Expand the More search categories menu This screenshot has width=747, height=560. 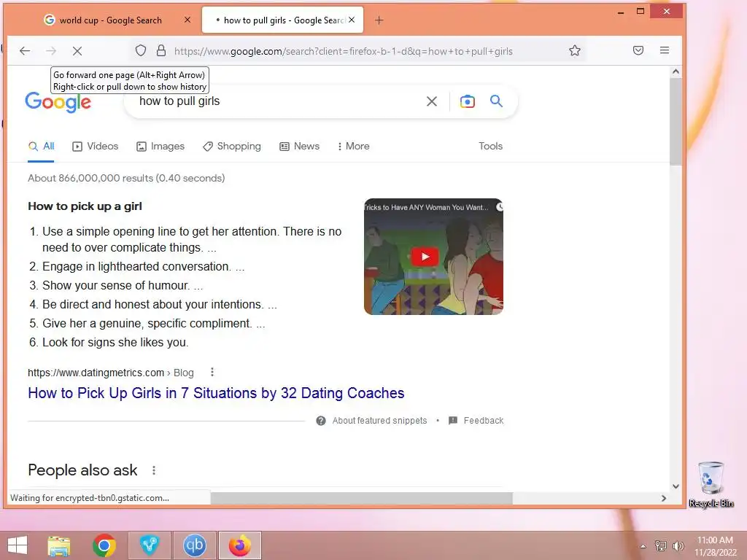(354, 146)
